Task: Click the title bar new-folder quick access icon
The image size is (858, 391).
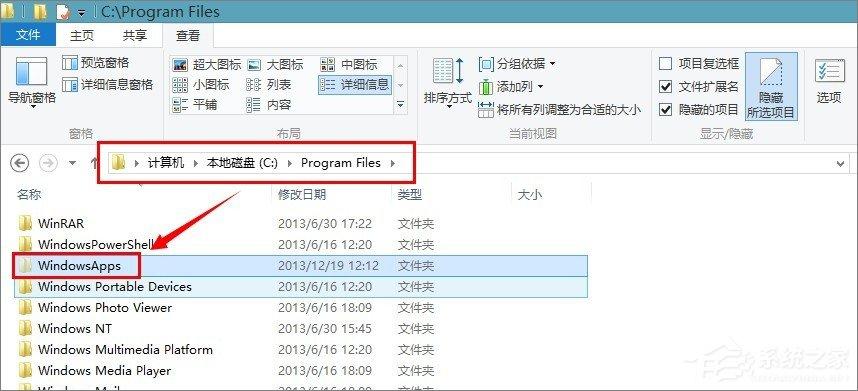Action: pyautogui.click(x=39, y=11)
